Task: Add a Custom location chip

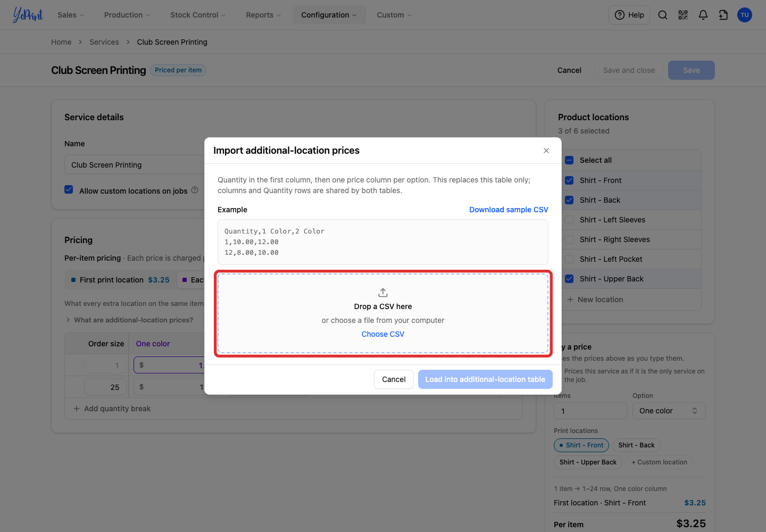Action: (x=659, y=462)
